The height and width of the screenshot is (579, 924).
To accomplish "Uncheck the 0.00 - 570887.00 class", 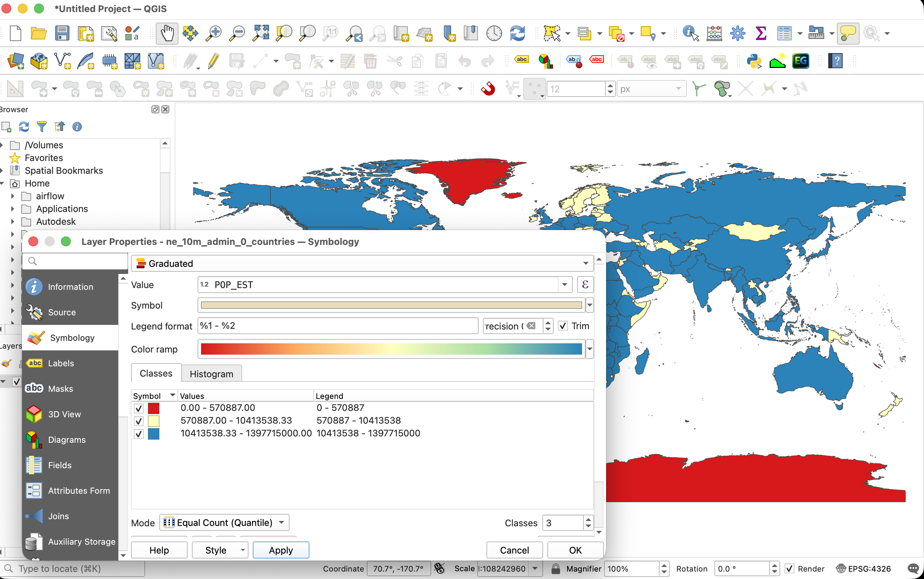I will pyautogui.click(x=139, y=408).
